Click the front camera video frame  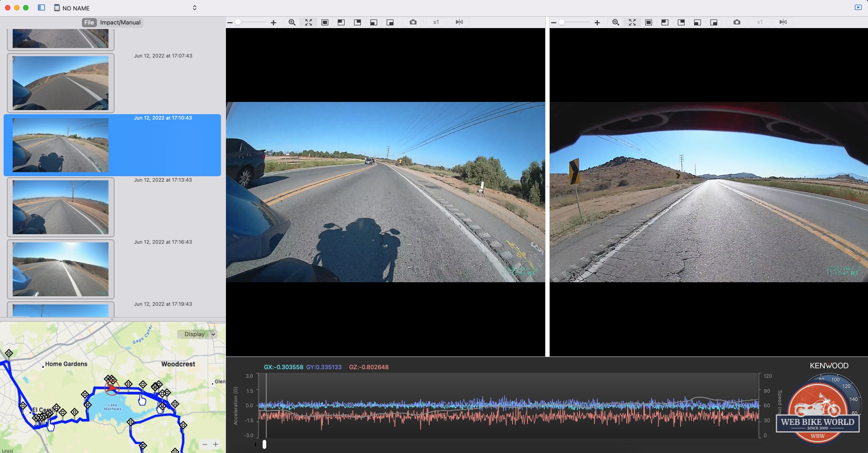pos(386,192)
